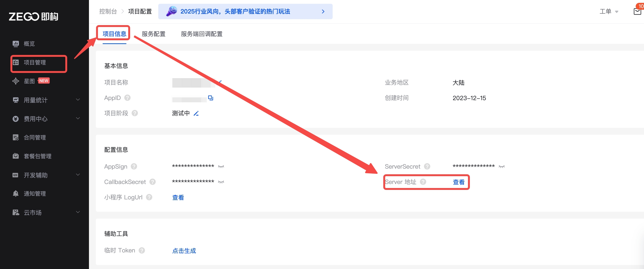Go to 星图 in the sidebar
Viewport: 644px width, 269px height.
point(29,81)
